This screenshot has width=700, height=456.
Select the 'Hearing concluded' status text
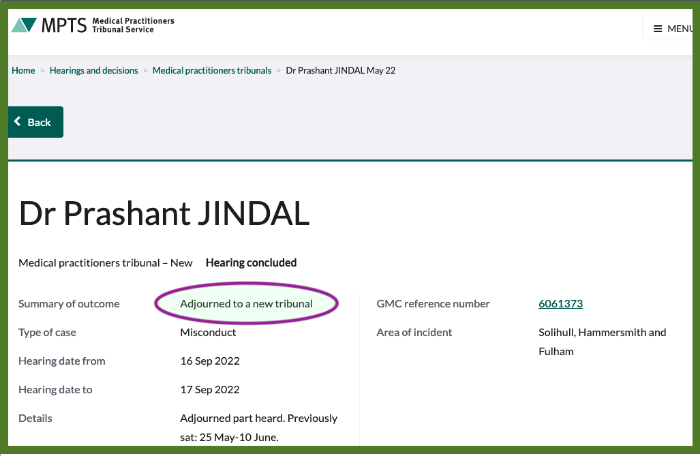[251, 263]
